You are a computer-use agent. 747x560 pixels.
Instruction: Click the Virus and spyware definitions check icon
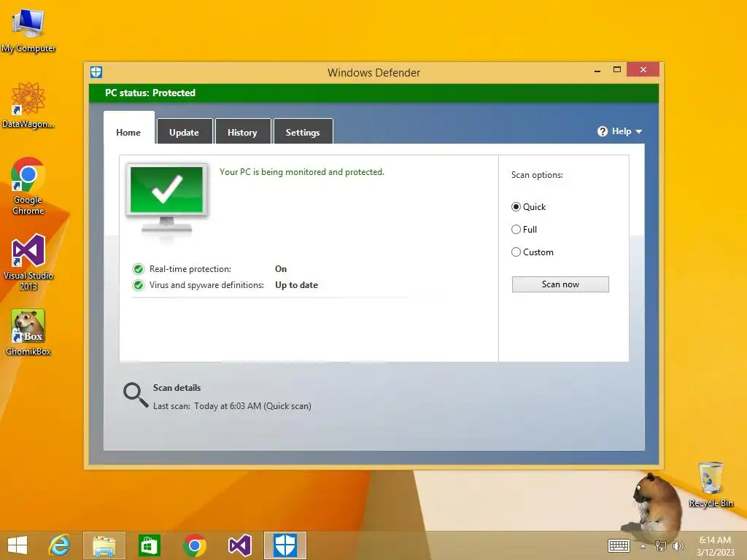(x=138, y=285)
